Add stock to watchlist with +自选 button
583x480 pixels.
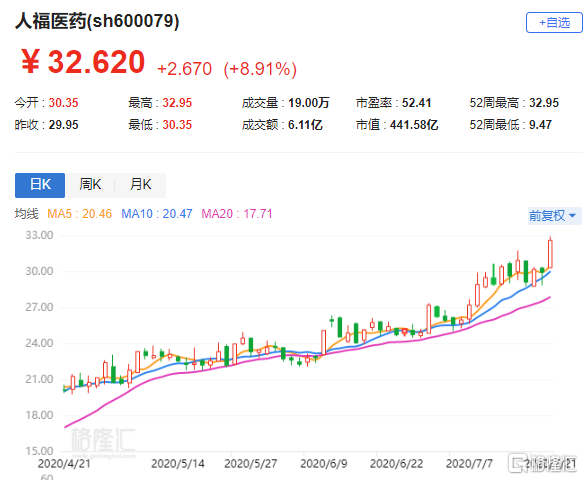[554, 23]
